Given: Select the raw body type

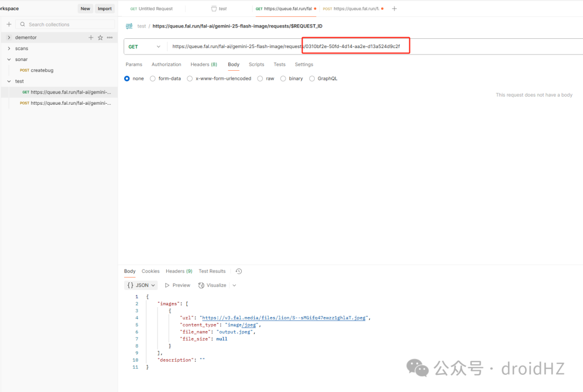Looking at the screenshot, I should [260, 78].
